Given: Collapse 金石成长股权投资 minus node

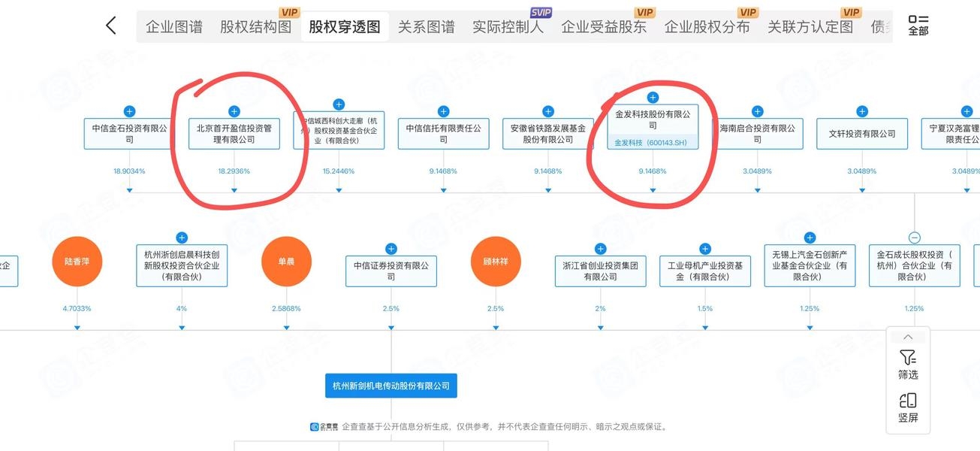Looking at the screenshot, I should click(x=915, y=238).
